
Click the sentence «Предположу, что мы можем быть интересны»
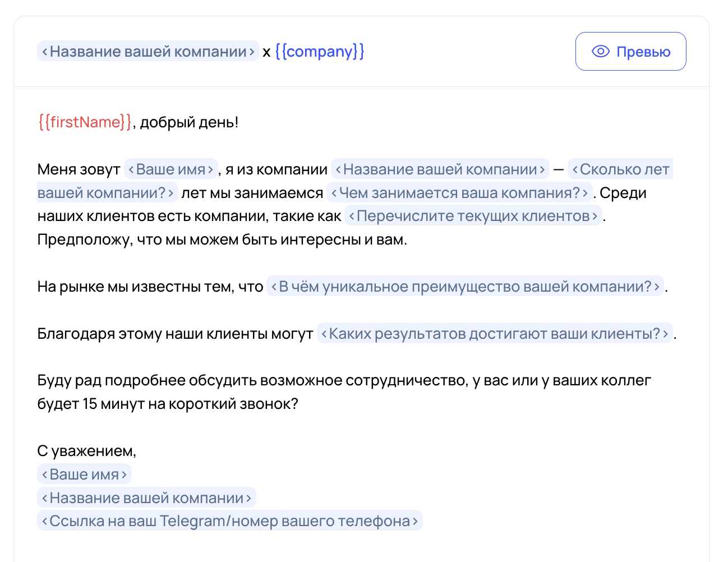click(222, 240)
